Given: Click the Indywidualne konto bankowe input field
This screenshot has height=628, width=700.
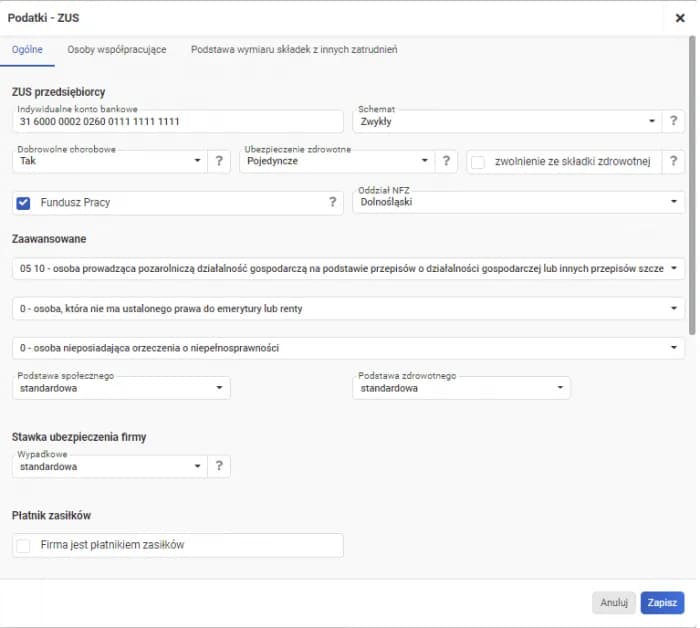Looking at the screenshot, I should pos(180,121).
